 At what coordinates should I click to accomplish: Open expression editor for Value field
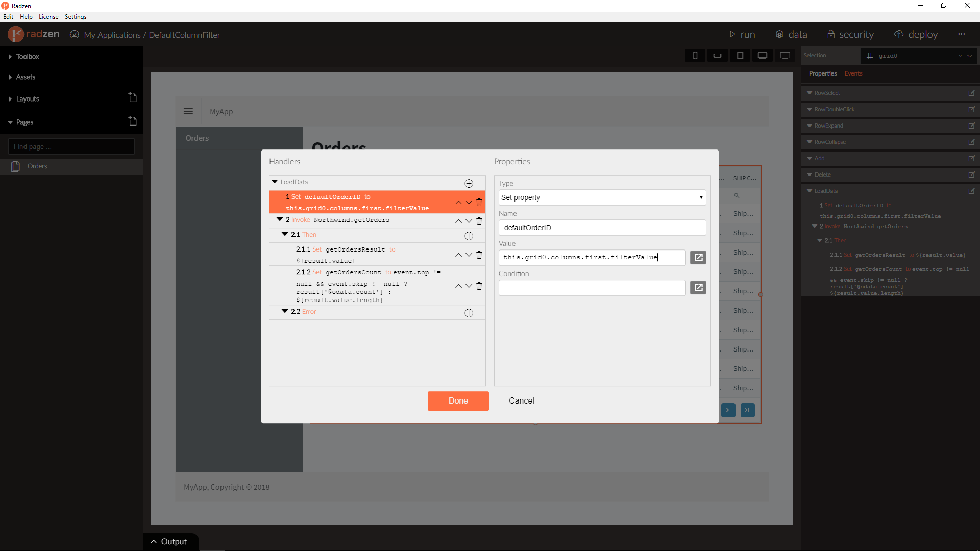(698, 258)
